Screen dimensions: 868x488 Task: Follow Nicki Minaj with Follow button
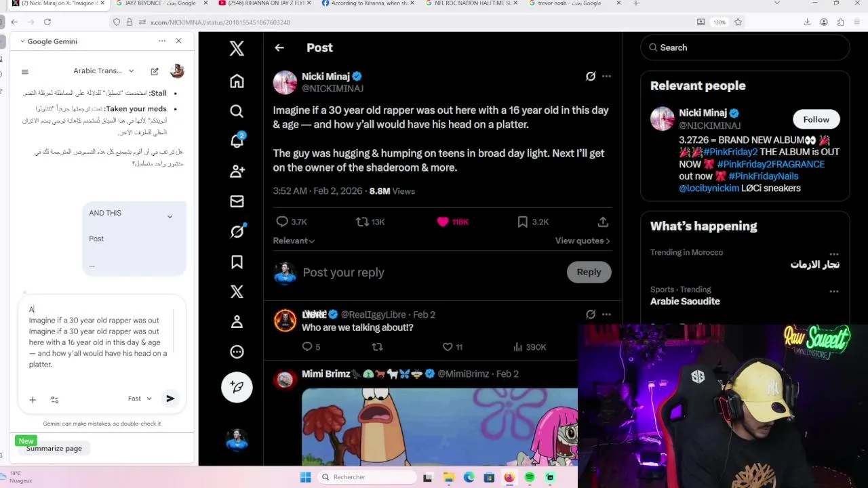coord(816,119)
